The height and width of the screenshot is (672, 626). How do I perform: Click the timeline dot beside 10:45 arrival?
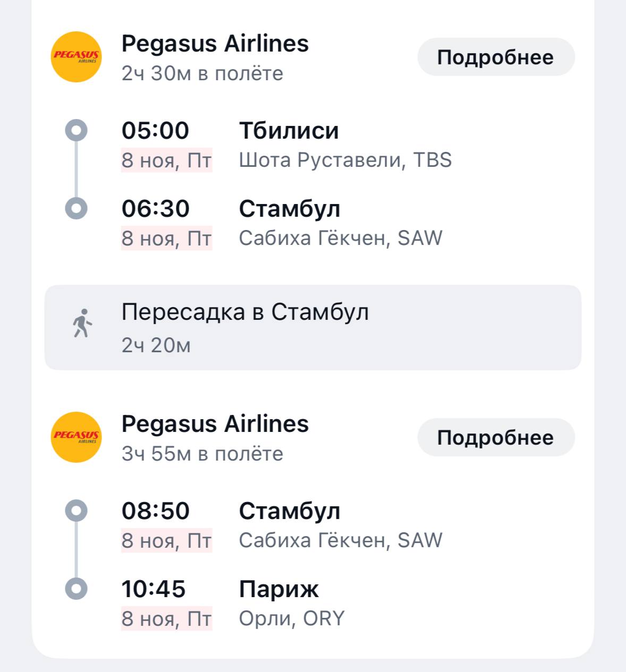click(x=76, y=589)
